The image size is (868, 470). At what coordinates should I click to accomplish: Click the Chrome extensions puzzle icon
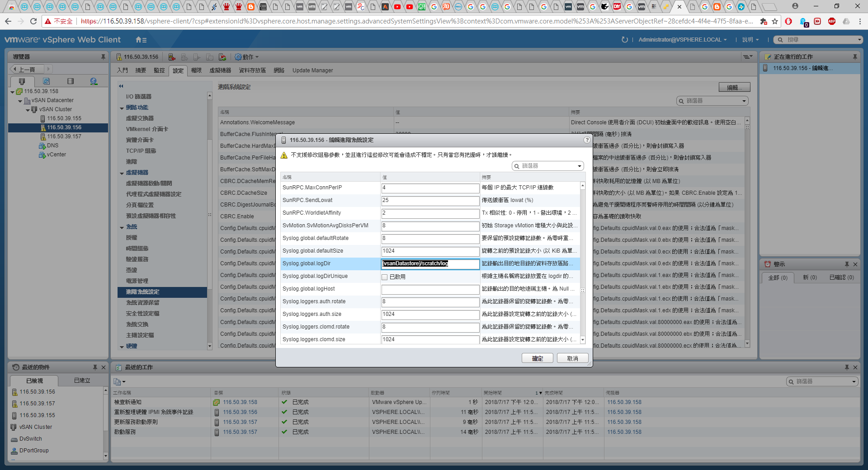[x=764, y=21]
